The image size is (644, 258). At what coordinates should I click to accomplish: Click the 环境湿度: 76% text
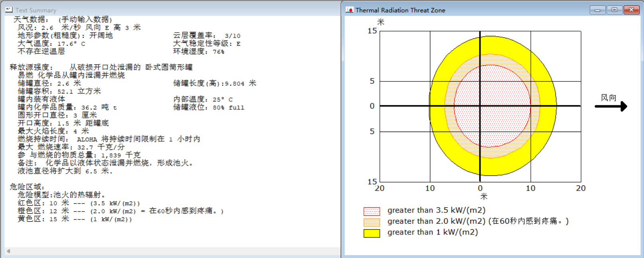[x=198, y=51]
